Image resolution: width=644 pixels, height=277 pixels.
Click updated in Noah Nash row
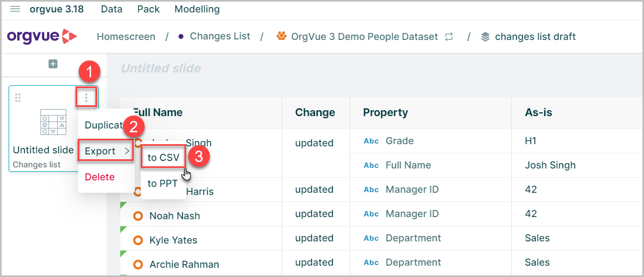tap(314, 214)
